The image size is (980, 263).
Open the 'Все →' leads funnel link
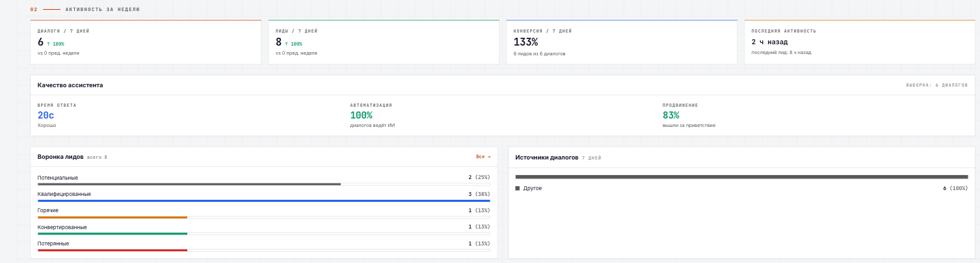pyautogui.click(x=483, y=157)
